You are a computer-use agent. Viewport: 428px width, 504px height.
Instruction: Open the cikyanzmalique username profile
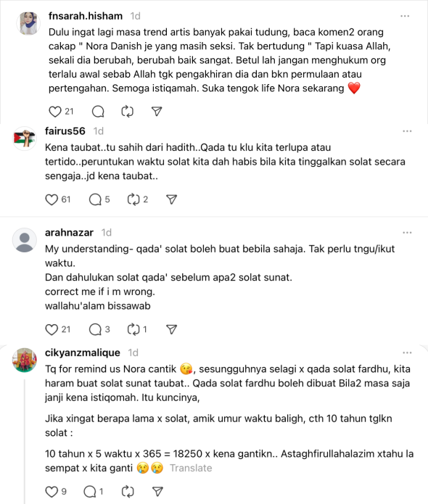83,352
